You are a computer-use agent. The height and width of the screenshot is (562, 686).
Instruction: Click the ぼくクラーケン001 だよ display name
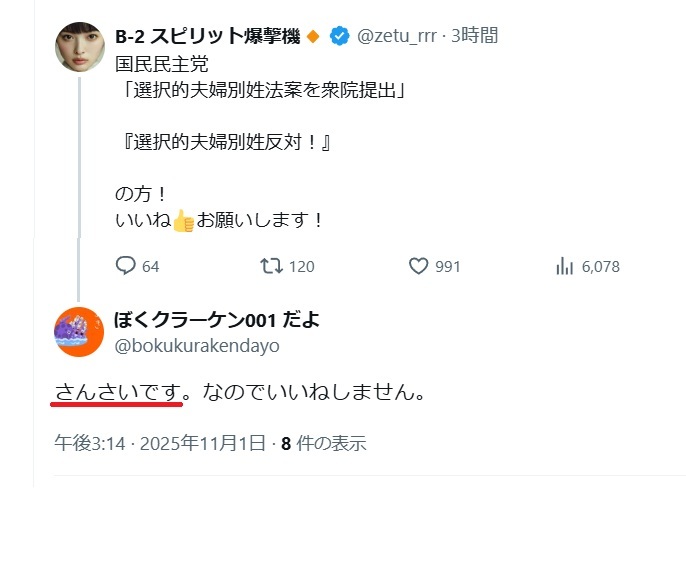click(x=216, y=320)
